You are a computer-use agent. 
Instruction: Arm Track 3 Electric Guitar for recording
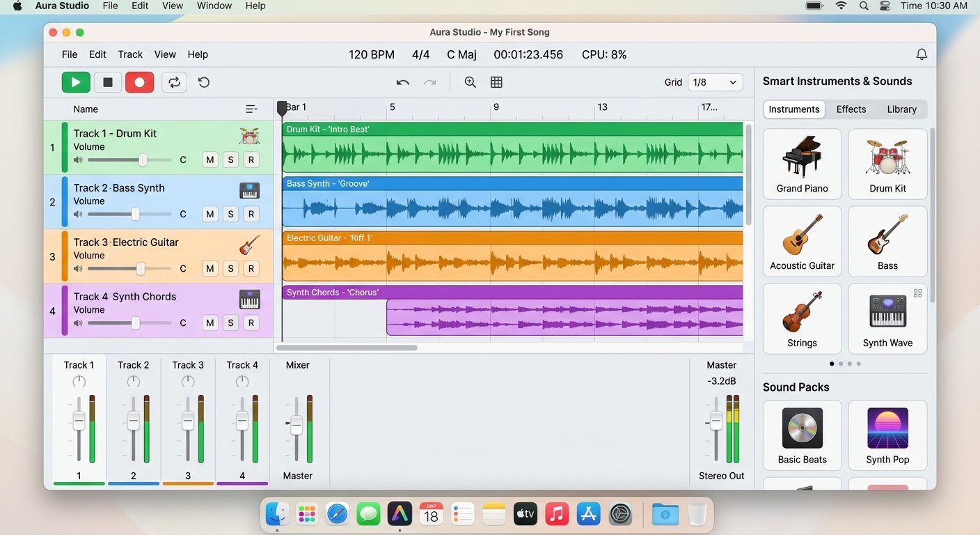click(251, 268)
